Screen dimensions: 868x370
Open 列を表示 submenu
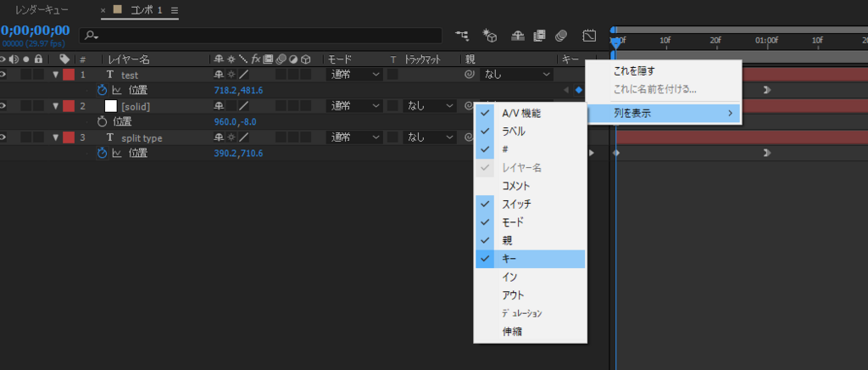point(663,114)
